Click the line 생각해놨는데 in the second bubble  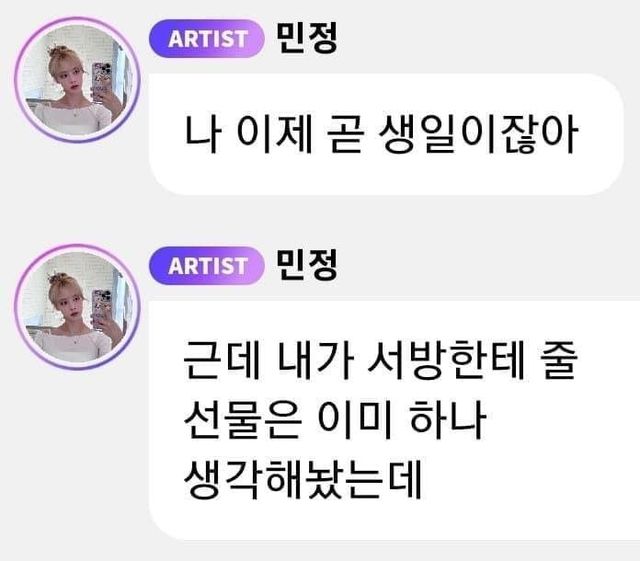[302, 479]
